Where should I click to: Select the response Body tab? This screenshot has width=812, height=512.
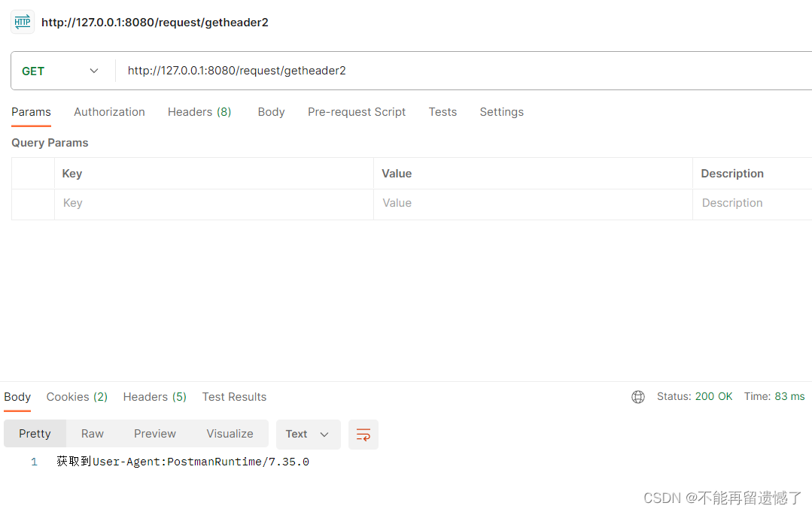17,397
